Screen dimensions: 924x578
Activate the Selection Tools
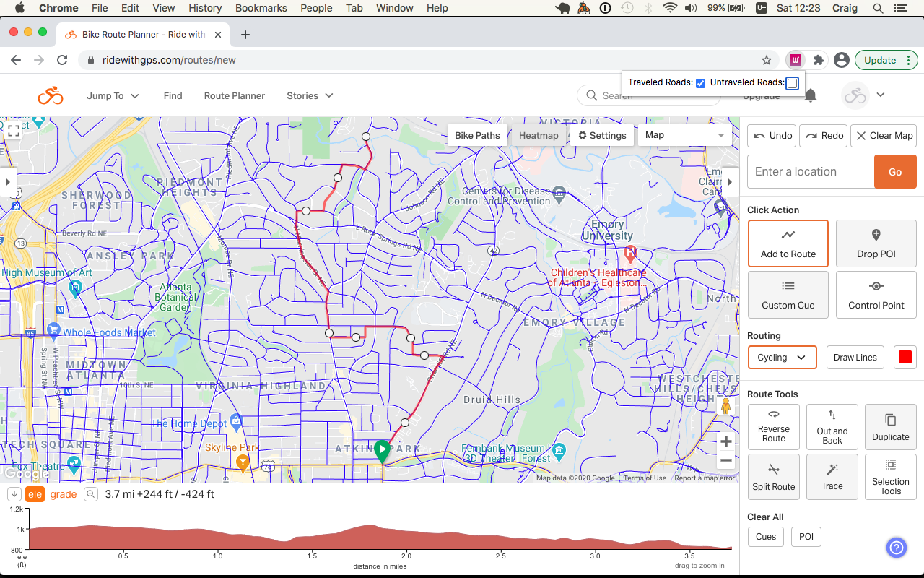point(890,477)
